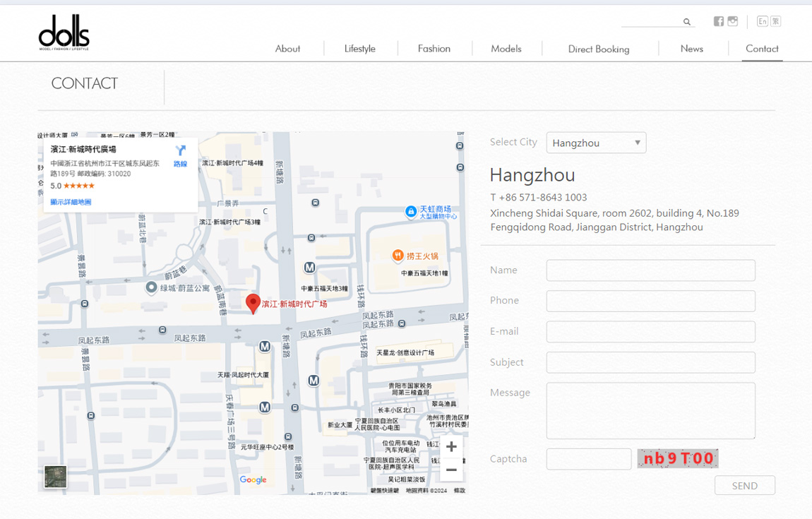Click the show detailed map link
Screen dimensions: 812x519
click(x=71, y=202)
